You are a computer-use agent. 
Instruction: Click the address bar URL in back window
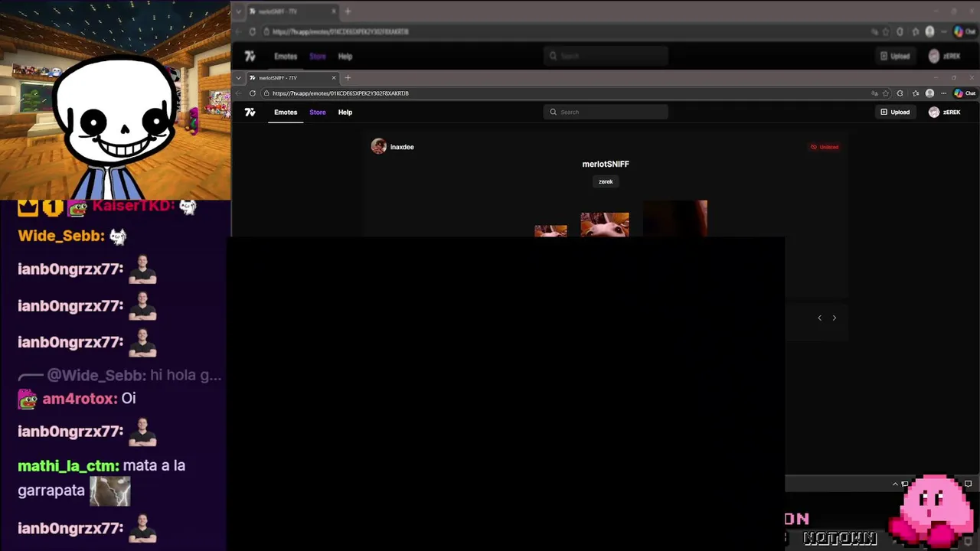pos(341,32)
